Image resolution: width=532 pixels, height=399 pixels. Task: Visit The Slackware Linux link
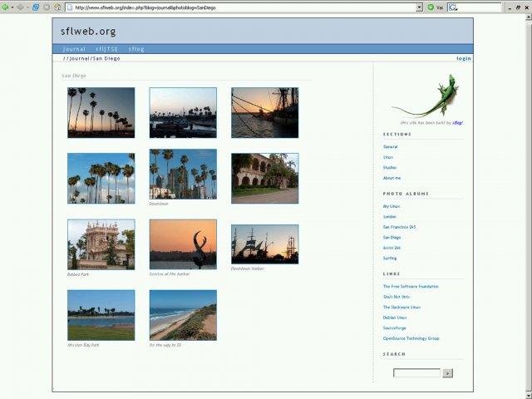[x=401, y=307]
